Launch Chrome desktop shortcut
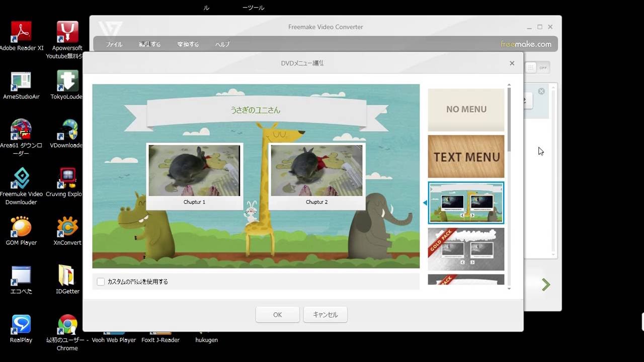Image resolution: width=644 pixels, height=362 pixels. click(x=67, y=324)
